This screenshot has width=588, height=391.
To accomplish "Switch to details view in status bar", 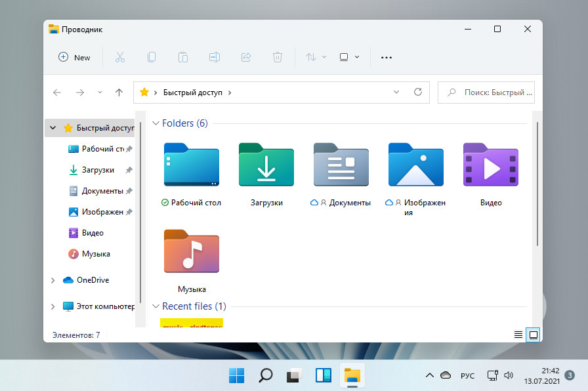I will coord(518,335).
